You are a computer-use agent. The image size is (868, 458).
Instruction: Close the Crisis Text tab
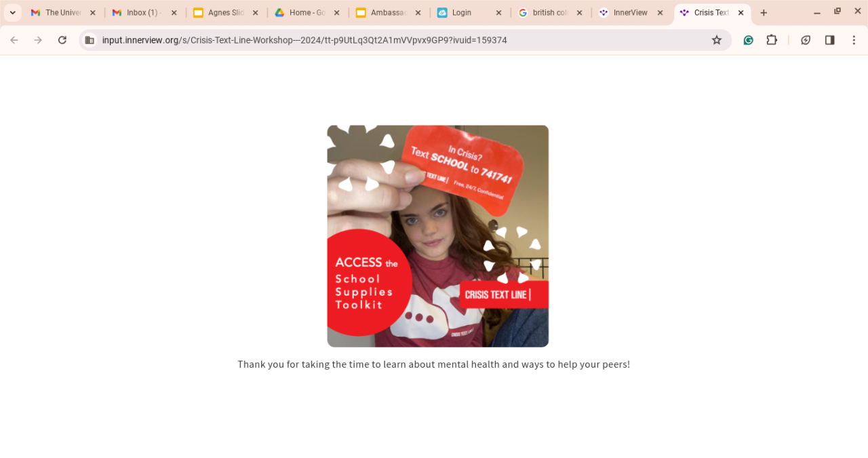pos(741,13)
